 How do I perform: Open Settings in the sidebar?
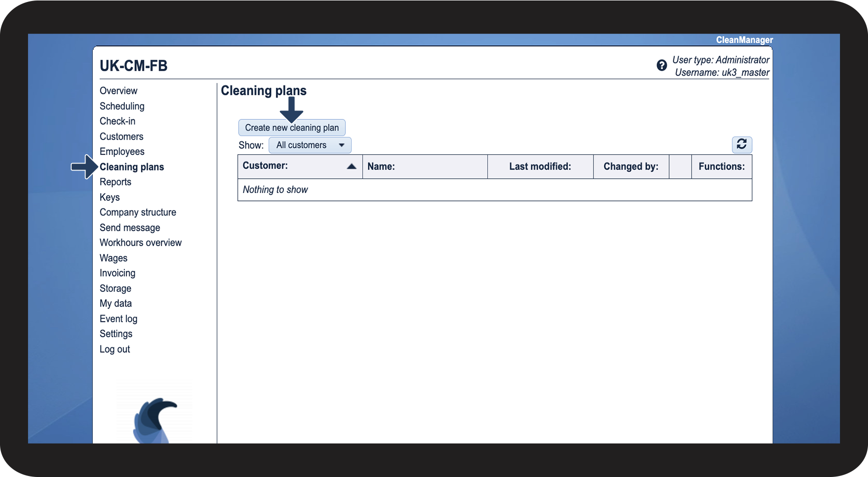[x=116, y=334]
